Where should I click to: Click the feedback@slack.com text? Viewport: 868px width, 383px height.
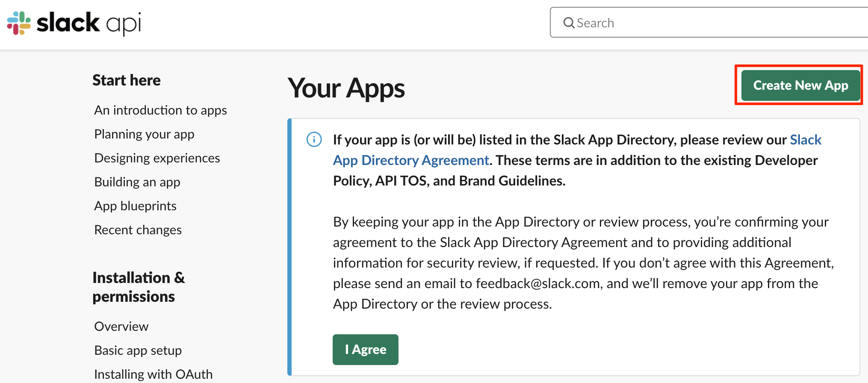538,283
